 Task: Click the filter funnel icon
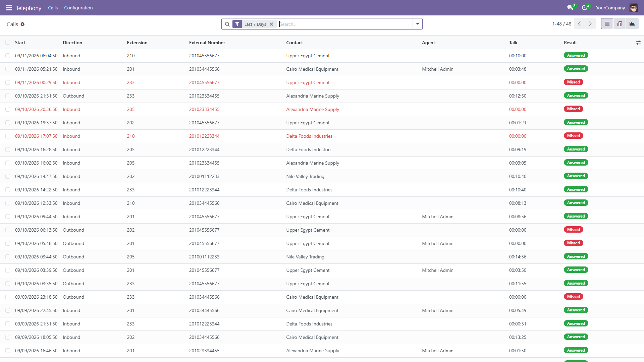(237, 24)
